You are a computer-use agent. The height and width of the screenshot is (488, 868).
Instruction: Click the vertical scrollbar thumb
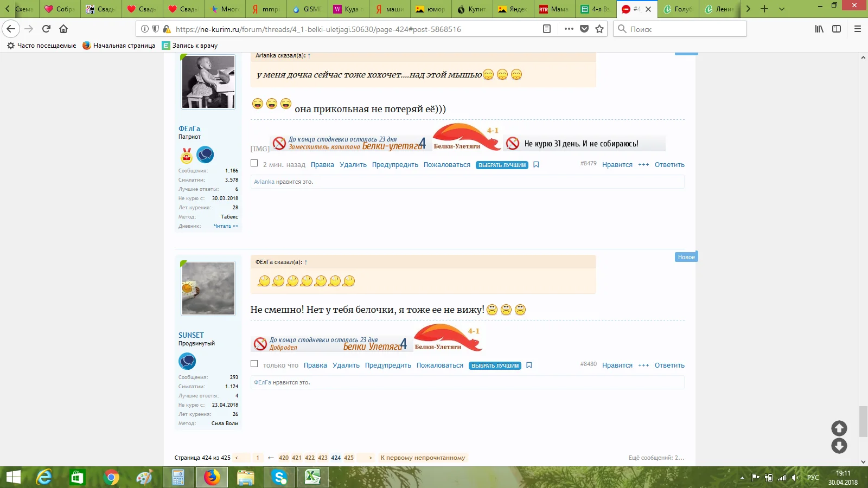coord(863,421)
